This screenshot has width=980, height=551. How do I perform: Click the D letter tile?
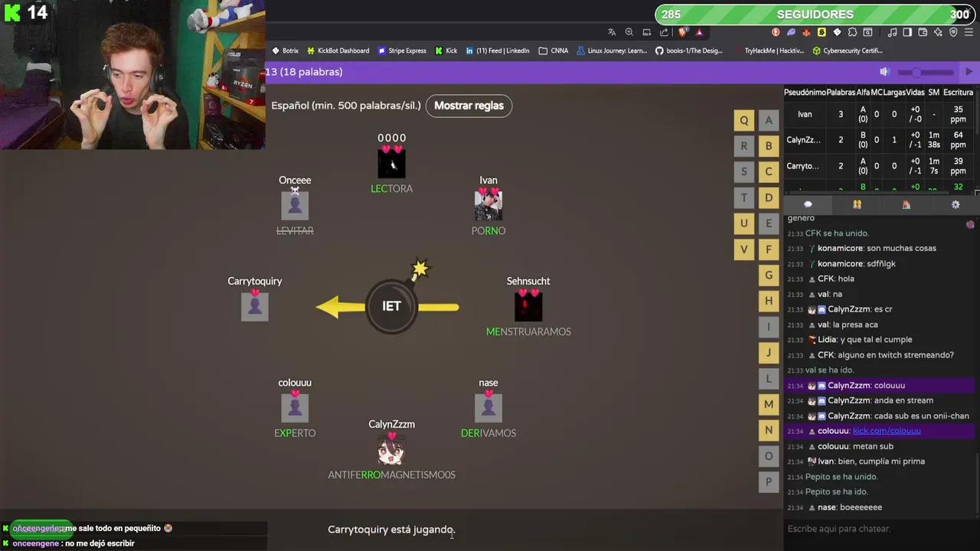click(769, 197)
